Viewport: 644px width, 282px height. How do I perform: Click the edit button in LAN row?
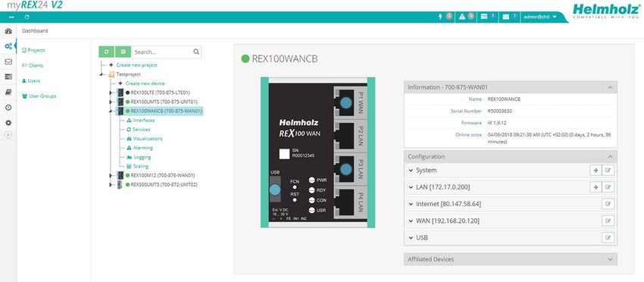[608, 187]
